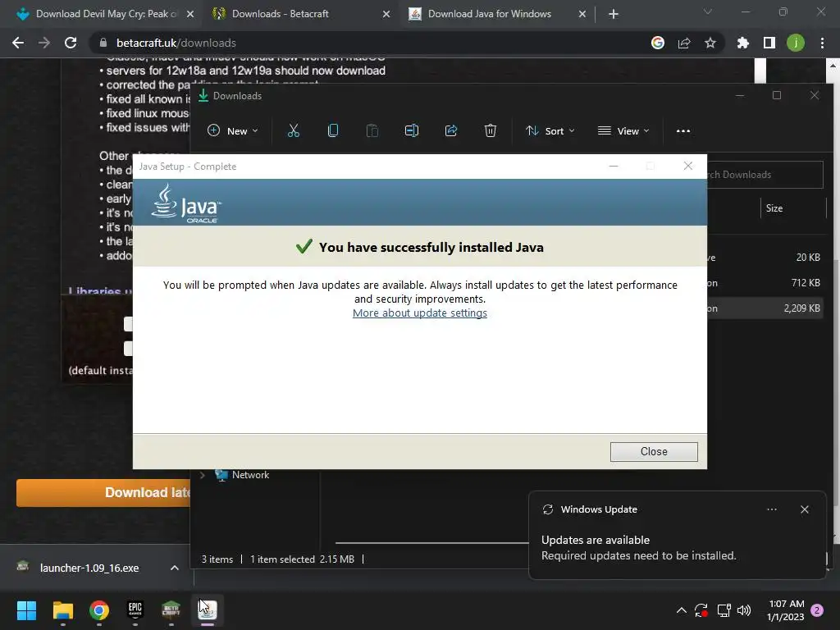Show hidden system tray icons
The height and width of the screenshot is (630, 840).
point(681,610)
